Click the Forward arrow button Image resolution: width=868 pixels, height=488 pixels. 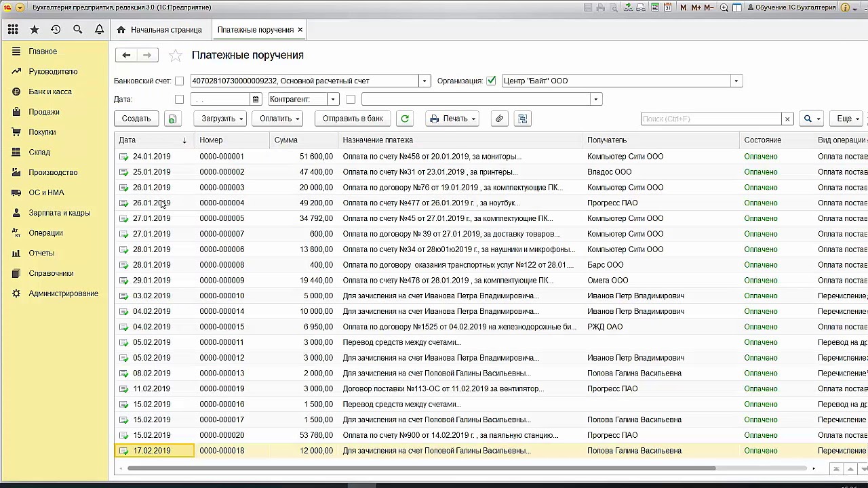[147, 55]
